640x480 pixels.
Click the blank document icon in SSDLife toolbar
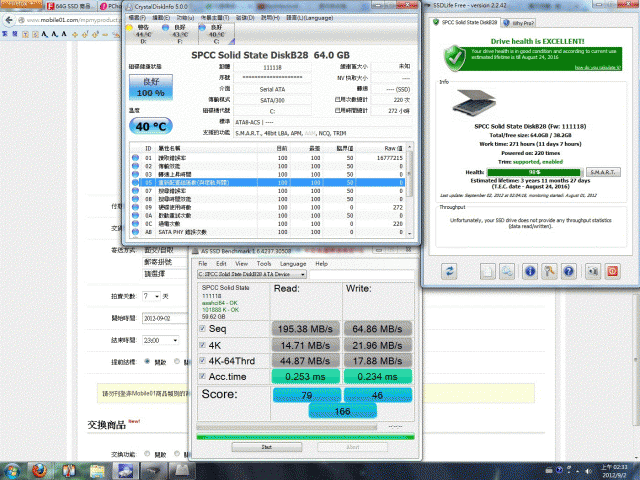coord(487,271)
